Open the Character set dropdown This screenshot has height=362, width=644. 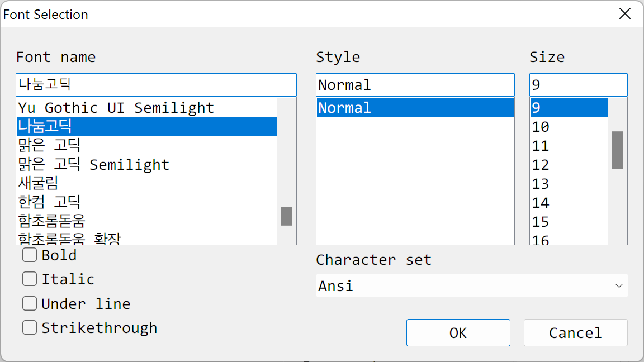tap(472, 285)
